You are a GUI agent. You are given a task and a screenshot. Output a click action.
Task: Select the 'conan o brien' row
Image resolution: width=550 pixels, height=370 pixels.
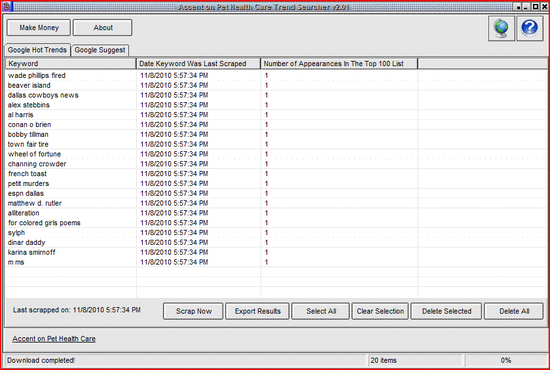click(276, 125)
